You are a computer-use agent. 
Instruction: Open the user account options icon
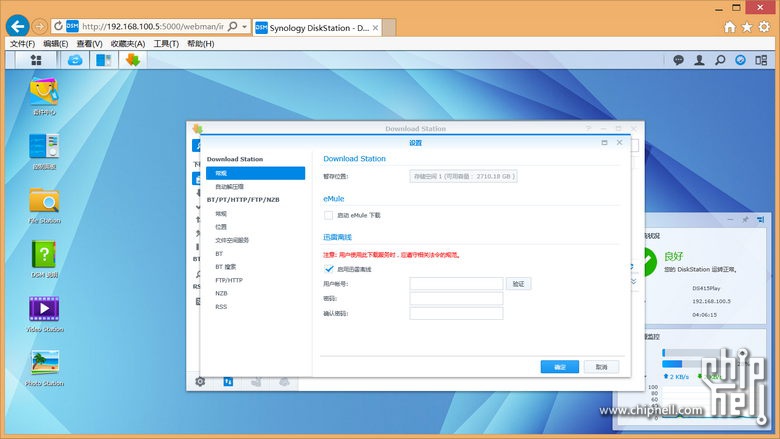(x=699, y=60)
